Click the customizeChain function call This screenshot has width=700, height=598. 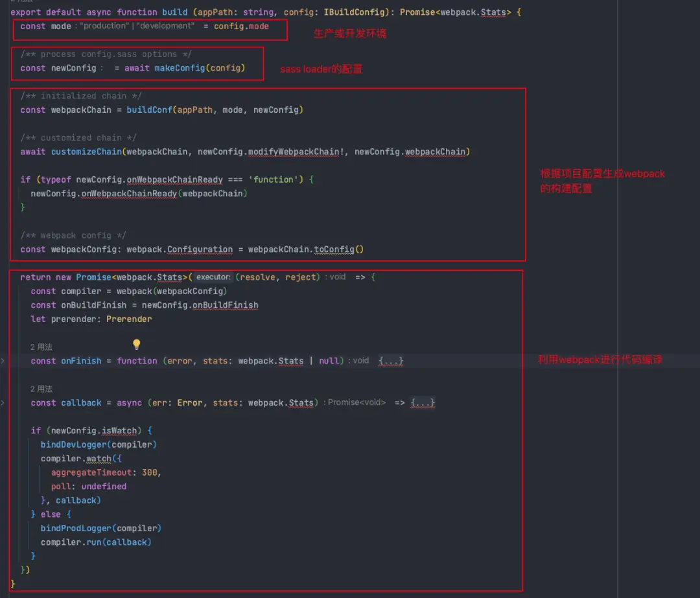pos(86,152)
